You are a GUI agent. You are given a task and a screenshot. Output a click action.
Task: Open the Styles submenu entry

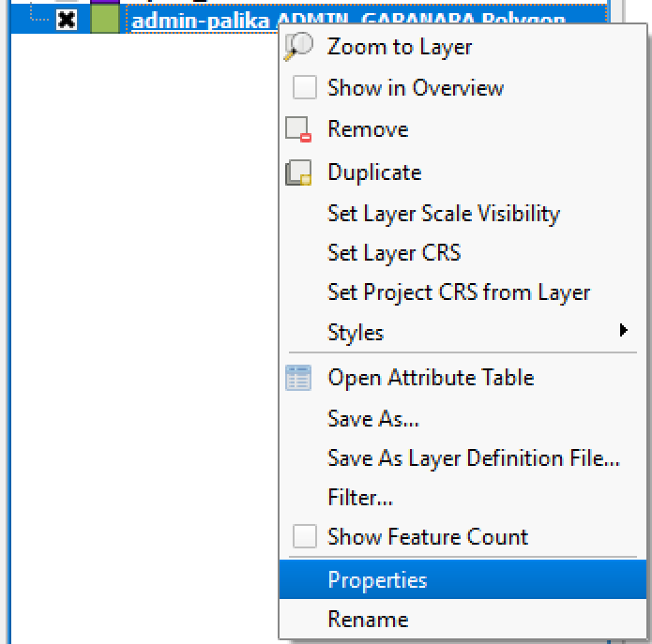[356, 333]
